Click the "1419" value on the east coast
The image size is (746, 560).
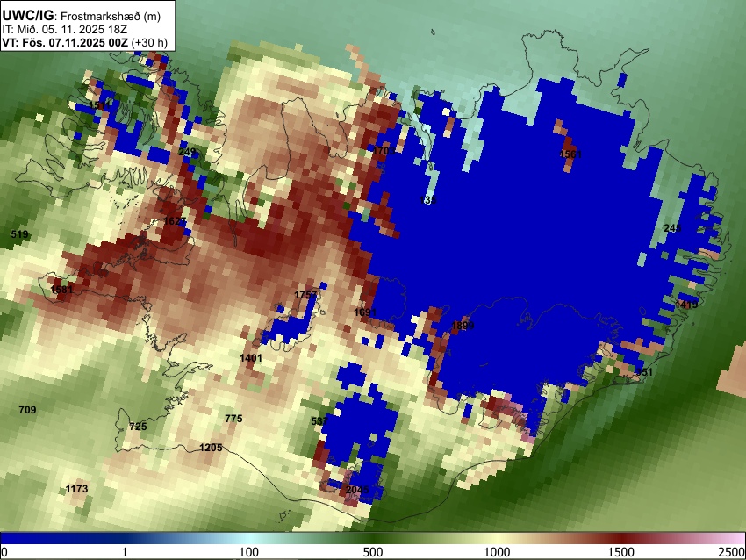(x=686, y=305)
